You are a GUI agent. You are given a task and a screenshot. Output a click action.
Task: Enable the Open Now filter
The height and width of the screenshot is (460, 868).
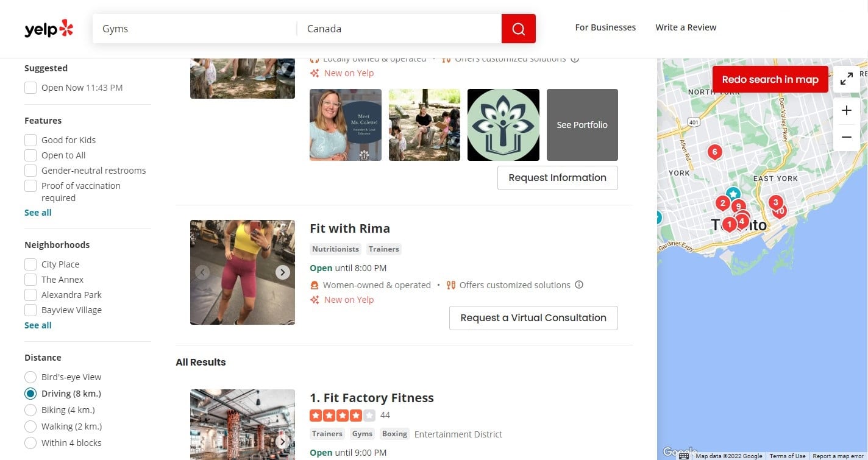tap(30, 87)
